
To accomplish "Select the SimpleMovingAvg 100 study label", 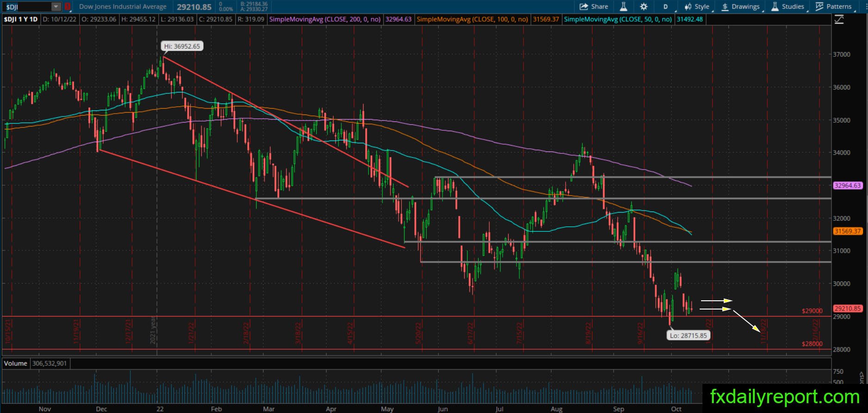I will [473, 19].
